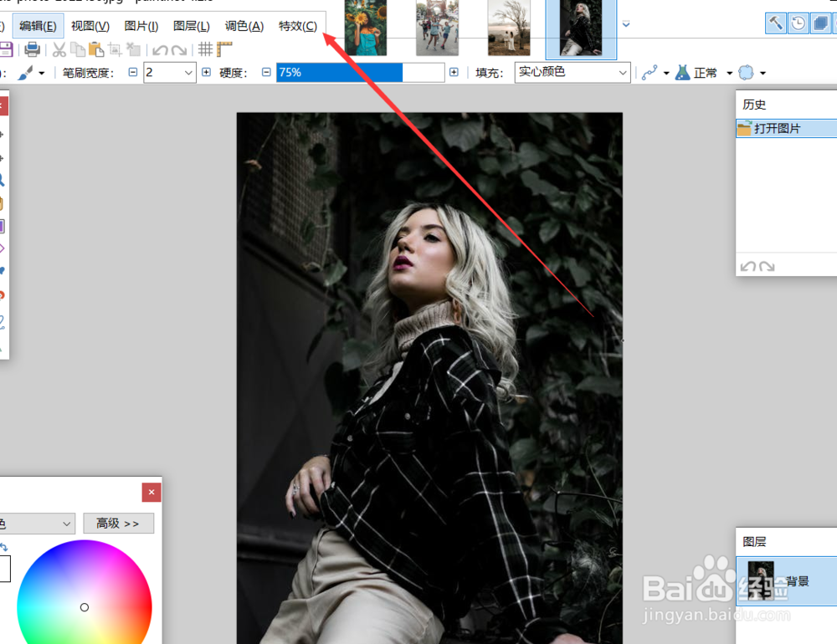Open the 图层(L) menu
The height and width of the screenshot is (644, 837).
click(191, 26)
